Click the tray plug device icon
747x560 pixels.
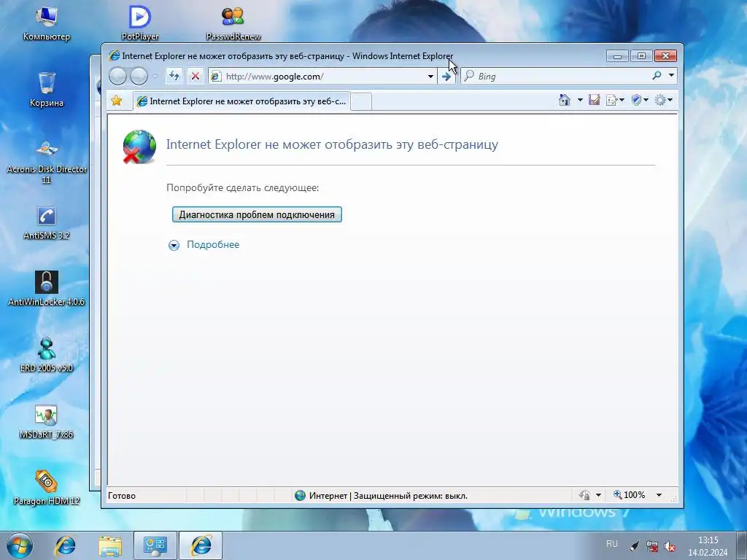[x=635, y=546]
